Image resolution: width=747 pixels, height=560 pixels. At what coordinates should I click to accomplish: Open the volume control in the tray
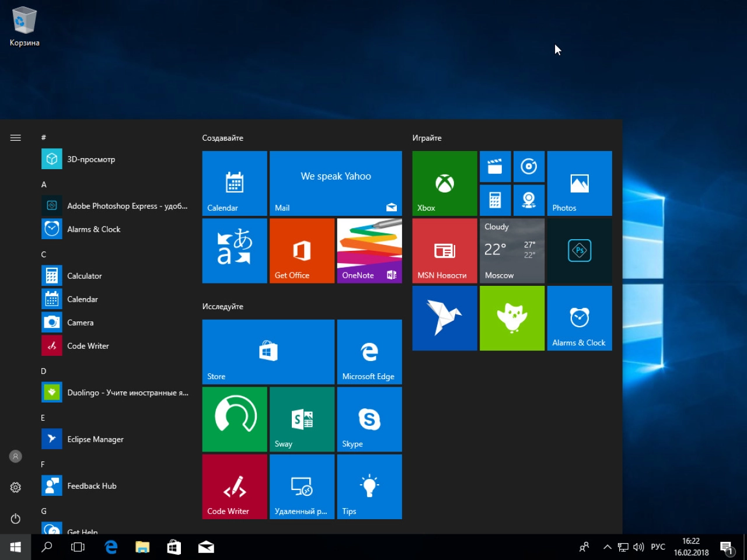[638, 547]
